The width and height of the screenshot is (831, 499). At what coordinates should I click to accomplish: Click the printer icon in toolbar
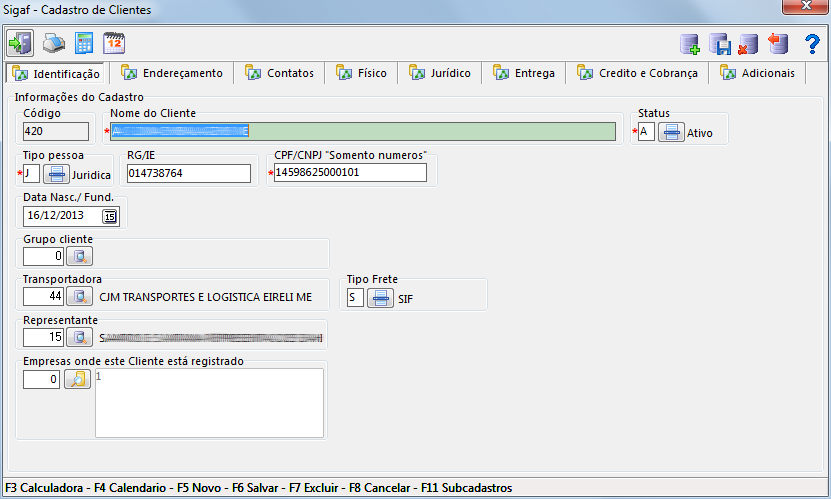click(53, 43)
